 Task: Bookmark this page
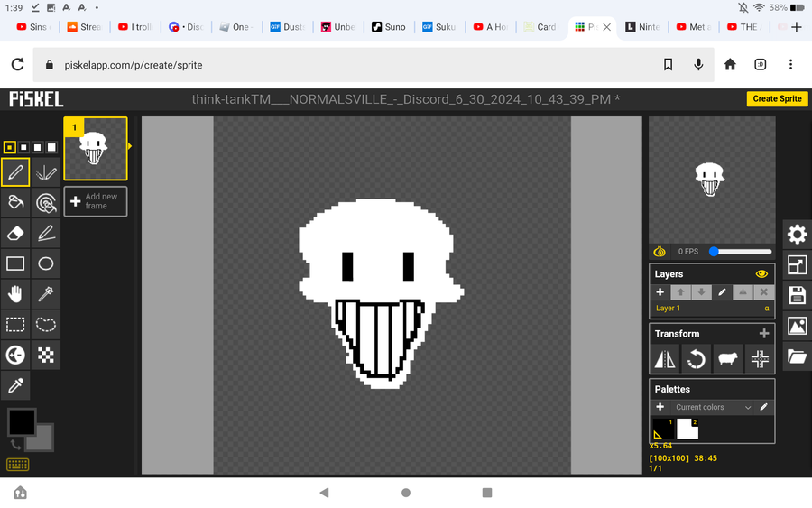(668, 65)
